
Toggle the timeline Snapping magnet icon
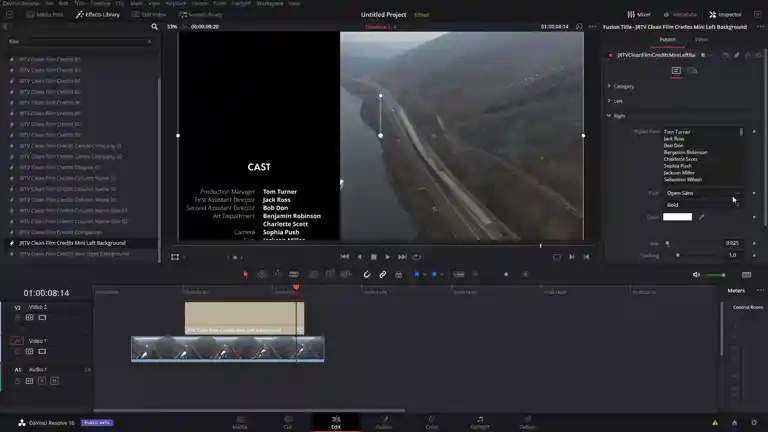[x=366, y=274]
